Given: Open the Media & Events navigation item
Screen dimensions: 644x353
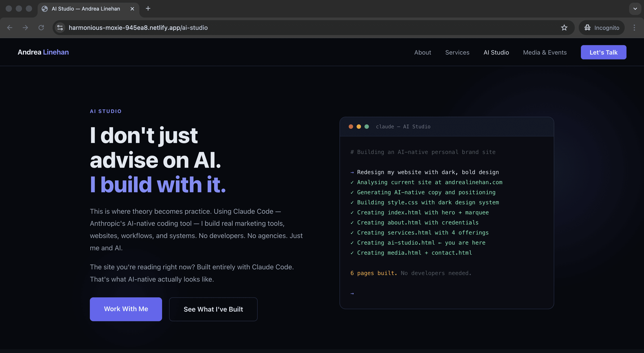Looking at the screenshot, I should (x=545, y=52).
